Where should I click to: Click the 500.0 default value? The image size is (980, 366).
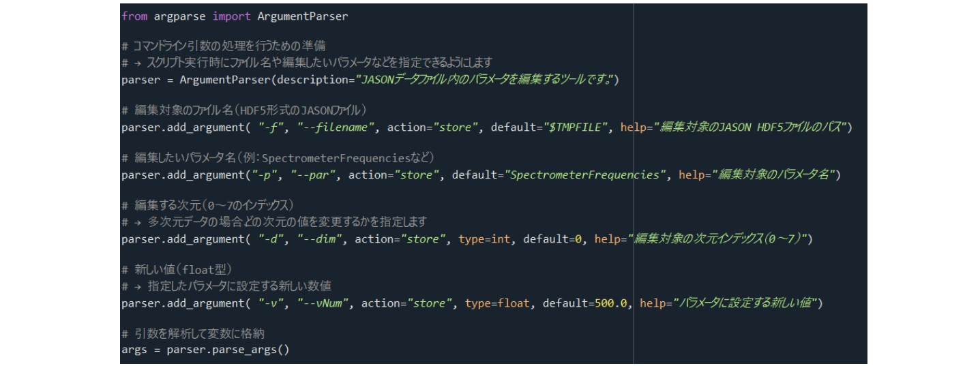coord(611,303)
